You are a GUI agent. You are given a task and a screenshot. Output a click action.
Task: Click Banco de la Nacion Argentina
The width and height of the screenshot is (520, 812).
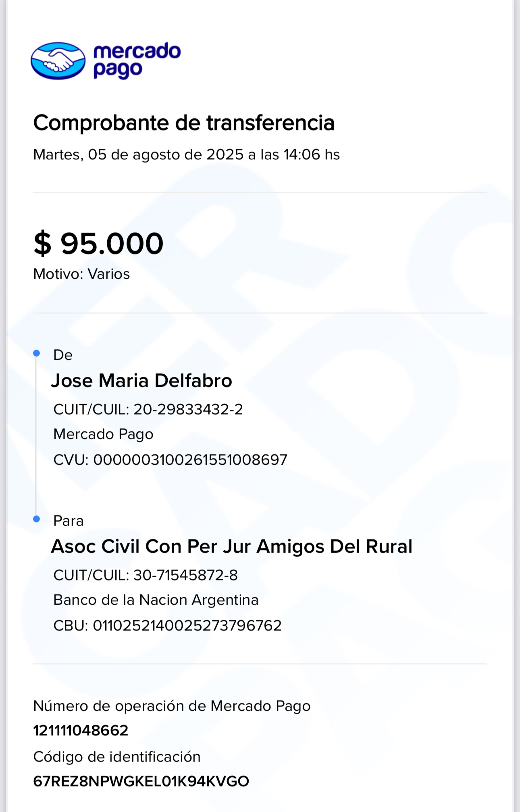156,600
